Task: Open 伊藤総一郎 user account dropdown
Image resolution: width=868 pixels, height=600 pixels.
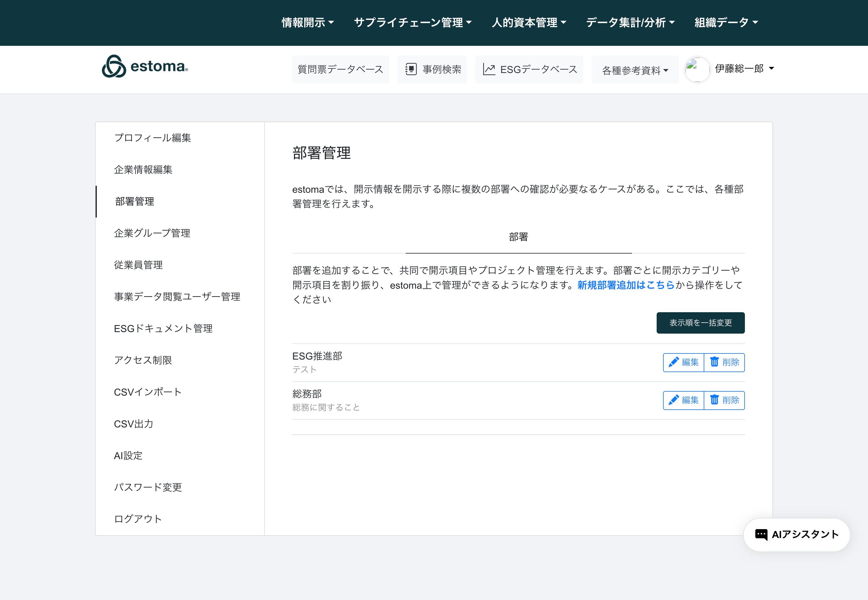Action: click(x=744, y=68)
